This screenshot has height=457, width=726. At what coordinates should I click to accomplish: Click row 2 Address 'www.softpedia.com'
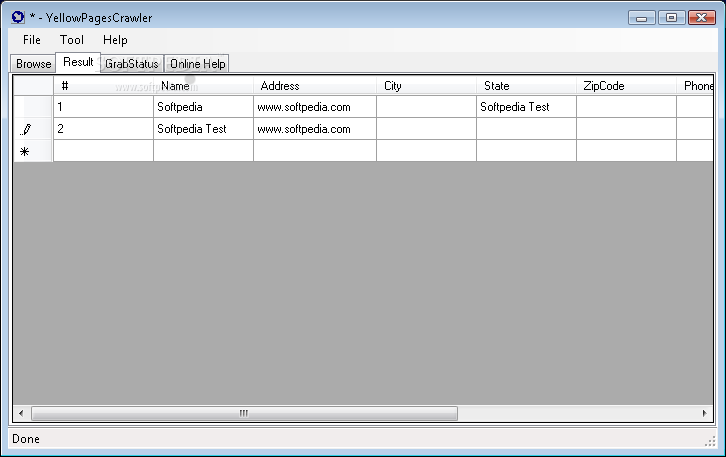(x=315, y=129)
